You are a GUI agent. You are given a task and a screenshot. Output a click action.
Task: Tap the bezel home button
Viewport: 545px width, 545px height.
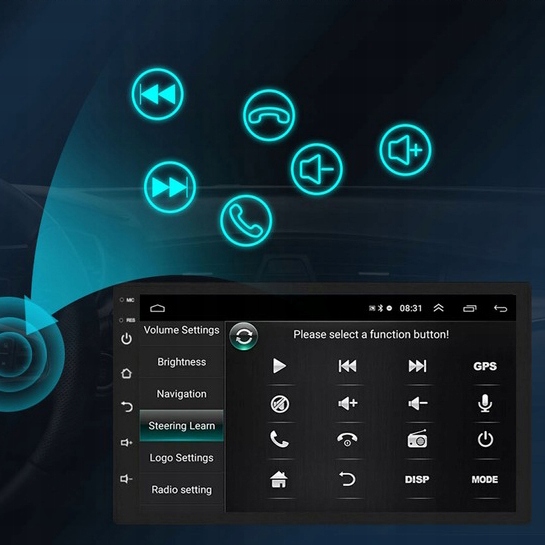126,373
